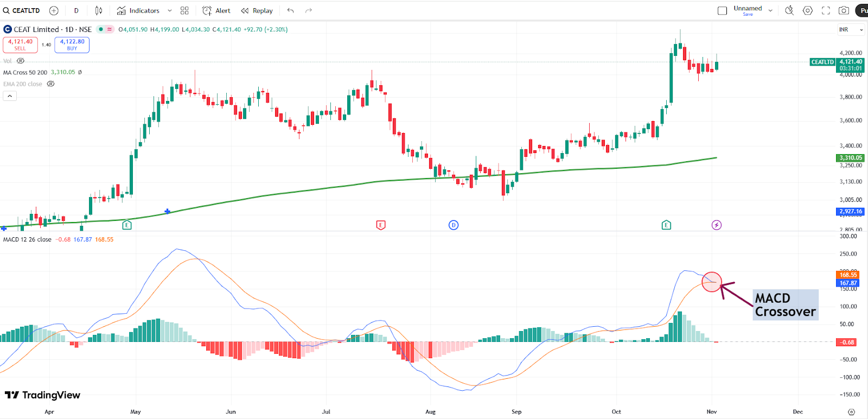Open quick search lightning icon
This screenshot has height=419, width=868.
pos(789,10)
